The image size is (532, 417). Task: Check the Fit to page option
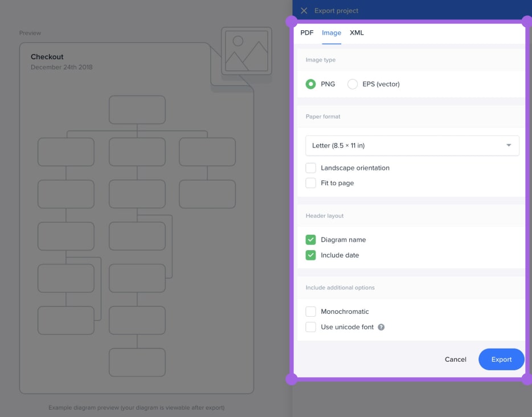point(311,183)
